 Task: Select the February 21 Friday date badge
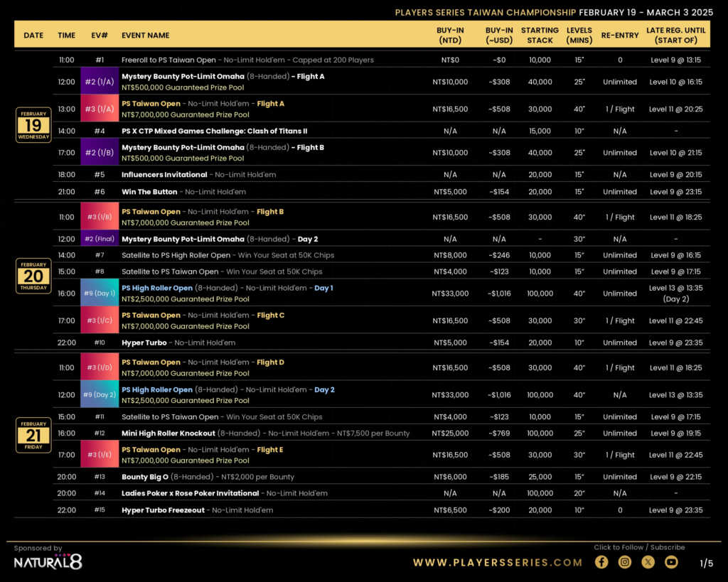[x=33, y=435]
